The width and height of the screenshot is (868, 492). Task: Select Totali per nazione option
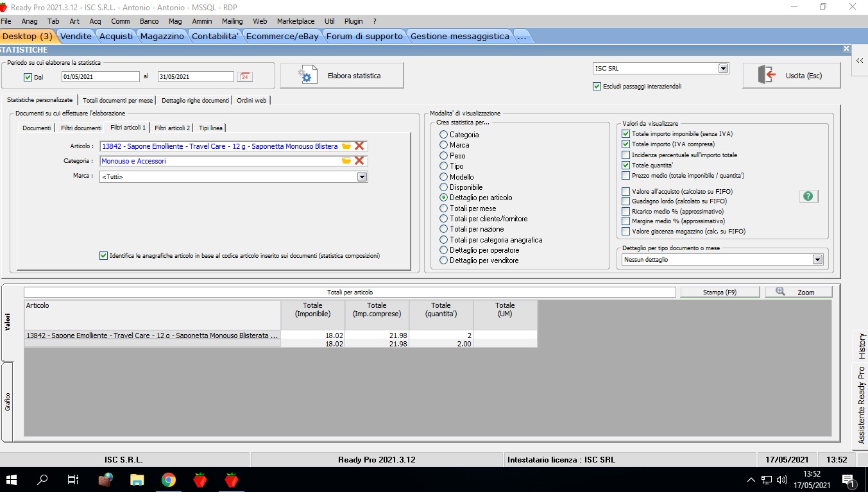coord(443,229)
